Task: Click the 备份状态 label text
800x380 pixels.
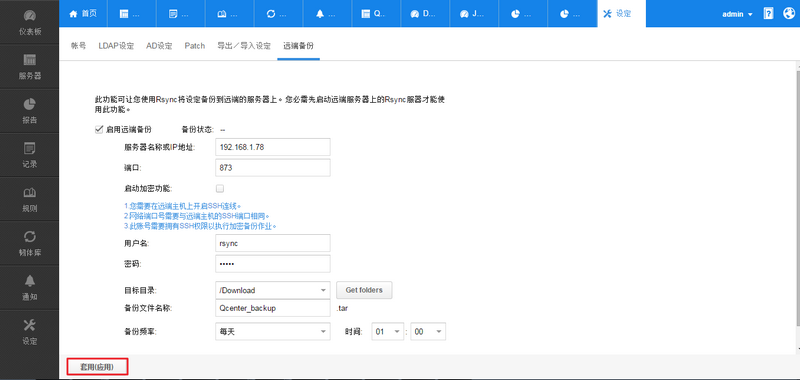Action: [197, 130]
